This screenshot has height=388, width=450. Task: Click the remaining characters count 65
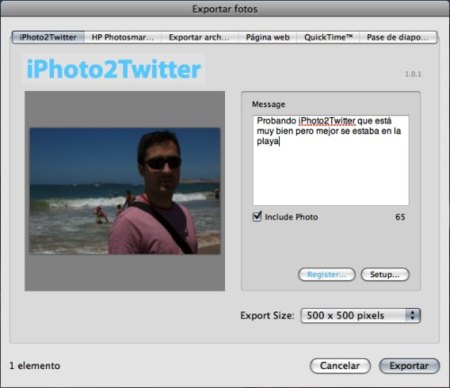click(x=400, y=217)
